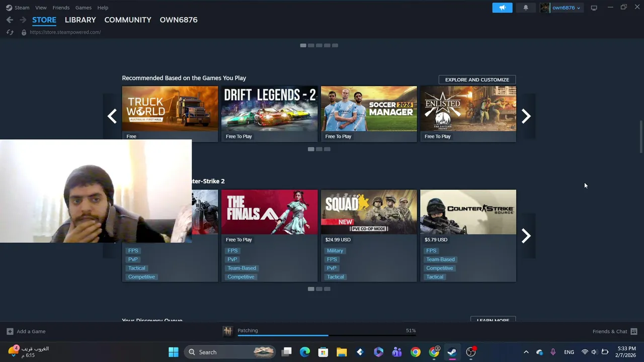Click the Windows taskbar Search box
Screen dimensions: 644x362
(x=230, y=352)
